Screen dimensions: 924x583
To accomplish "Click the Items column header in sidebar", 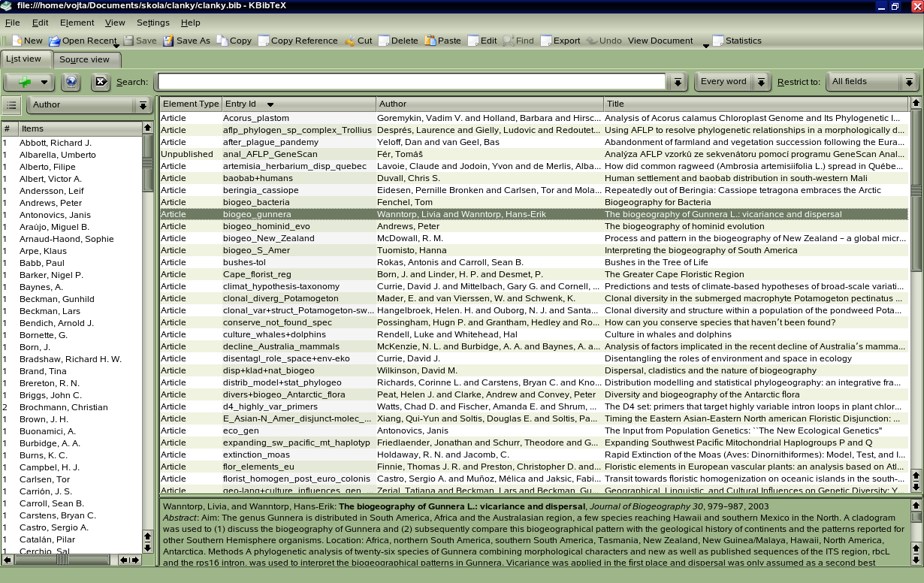I will 80,128.
